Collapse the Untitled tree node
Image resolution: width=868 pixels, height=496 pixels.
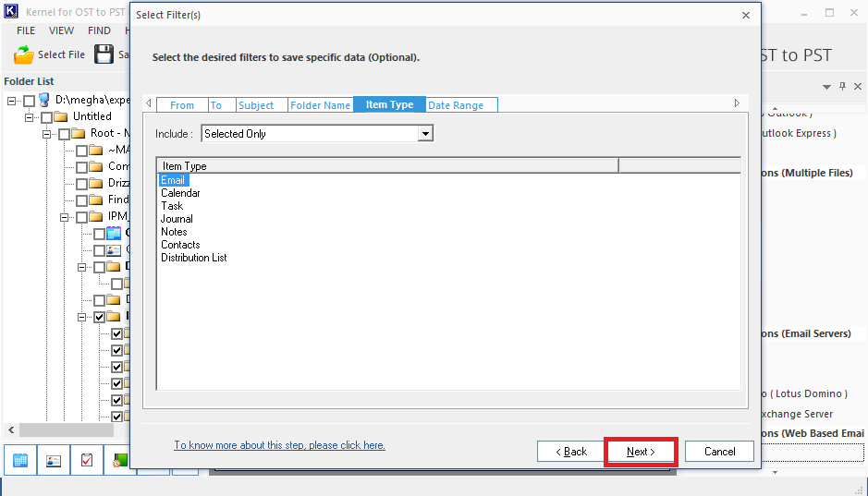coord(29,117)
